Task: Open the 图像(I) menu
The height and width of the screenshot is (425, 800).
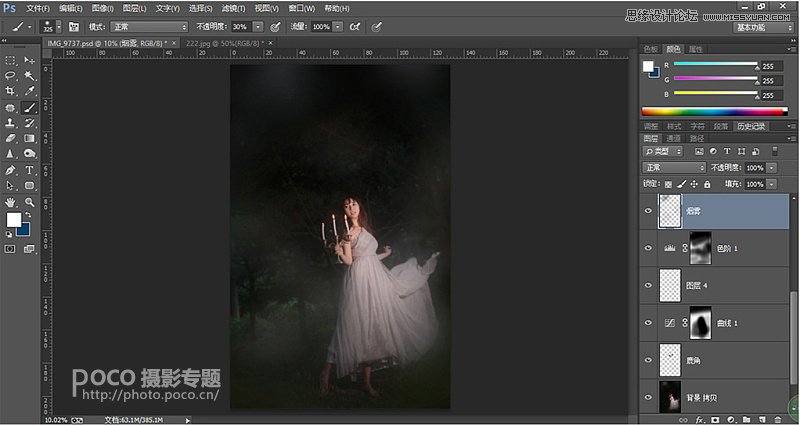Action: [x=103, y=9]
